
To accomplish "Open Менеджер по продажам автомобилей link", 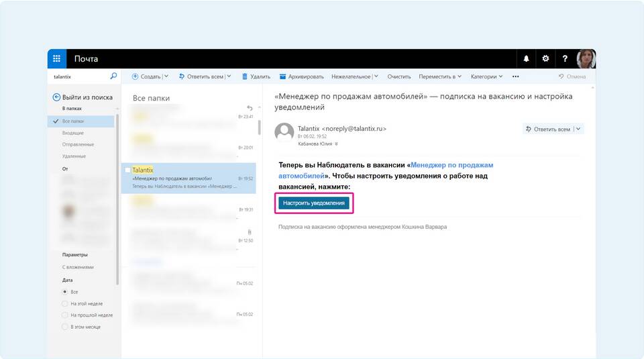I will point(386,170).
